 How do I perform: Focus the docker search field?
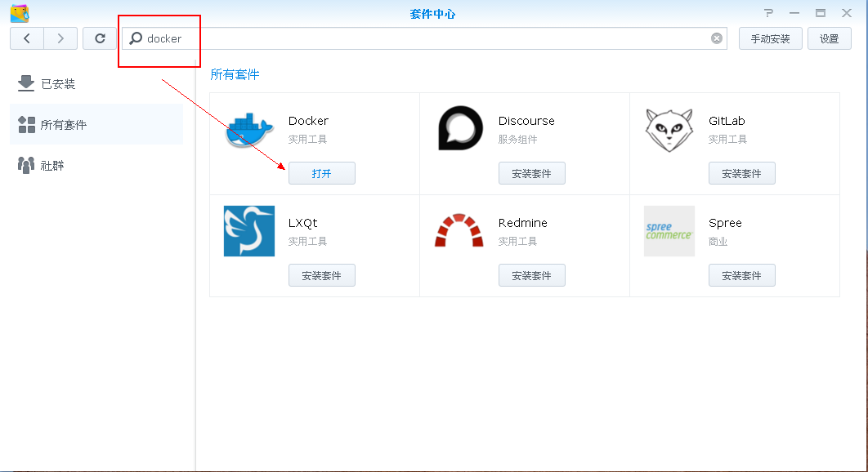(x=424, y=38)
